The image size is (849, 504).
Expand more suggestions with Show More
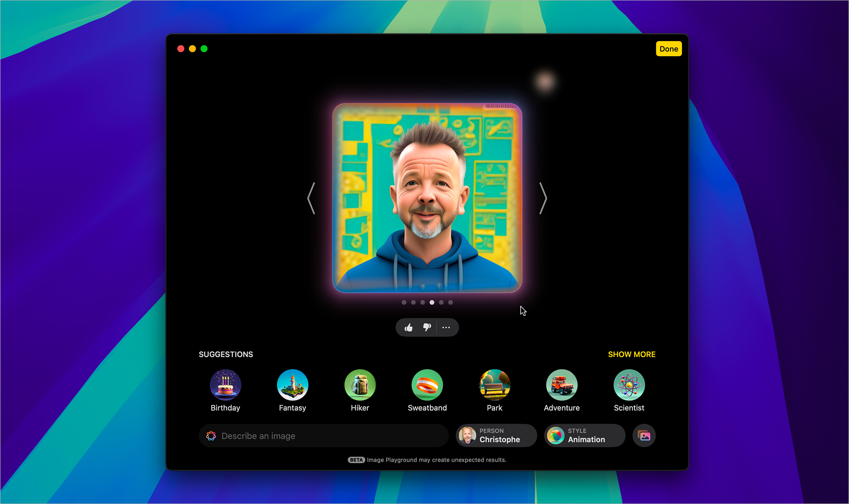pyautogui.click(x=631, y=354)
